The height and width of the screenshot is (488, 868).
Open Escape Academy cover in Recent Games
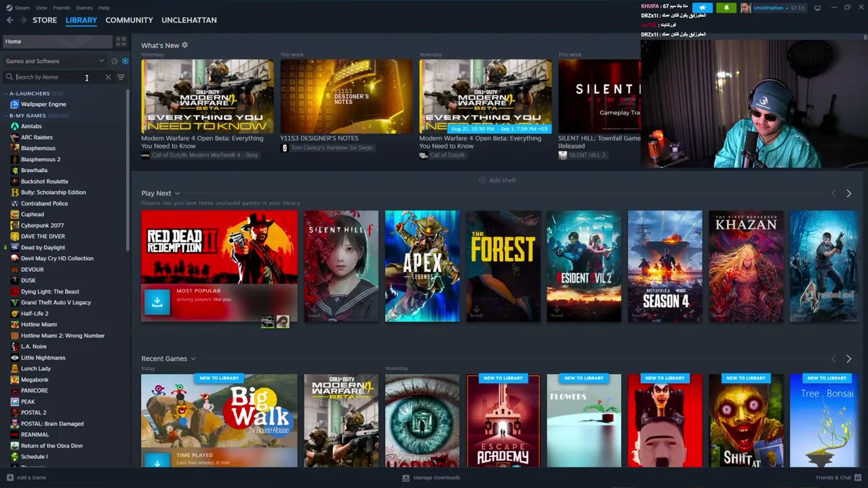click(x=503, y=421)
